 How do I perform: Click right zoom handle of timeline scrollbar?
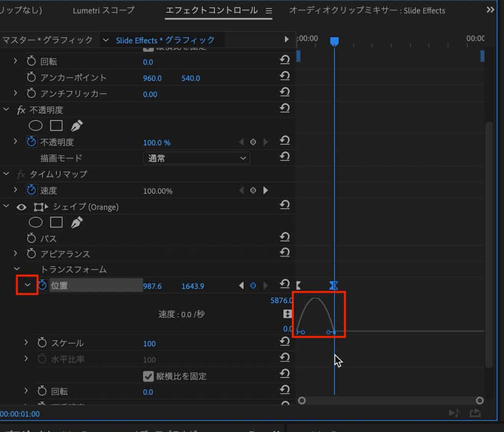click(479, 400)
